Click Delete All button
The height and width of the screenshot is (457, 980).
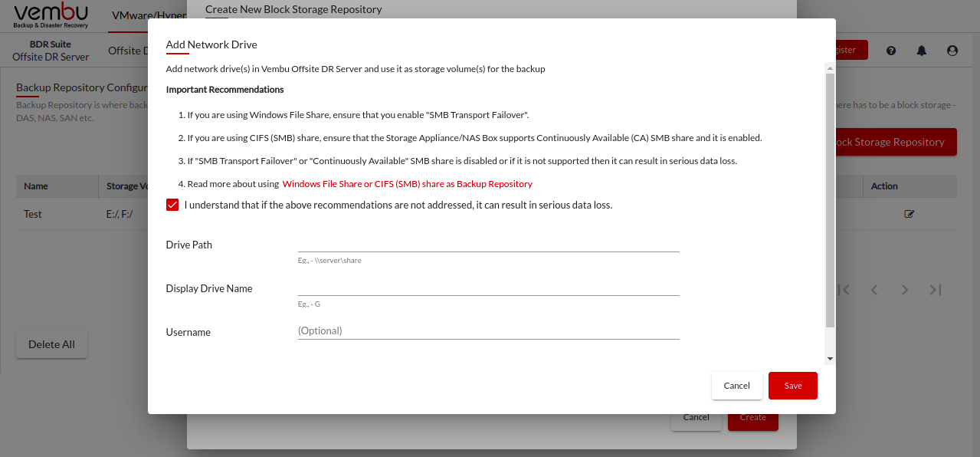point(51,344)
